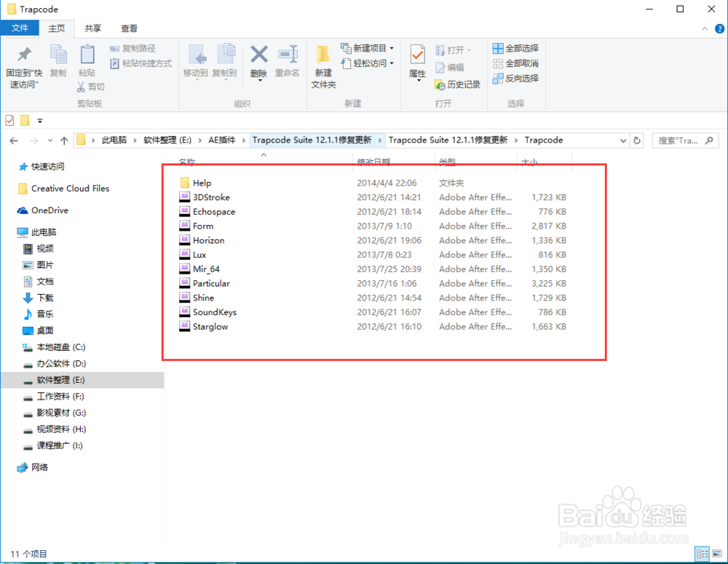The width and height of the screenshot is (728, 564).
Task: Click quick access toolbar new folder icon
Action: [25, 121]
